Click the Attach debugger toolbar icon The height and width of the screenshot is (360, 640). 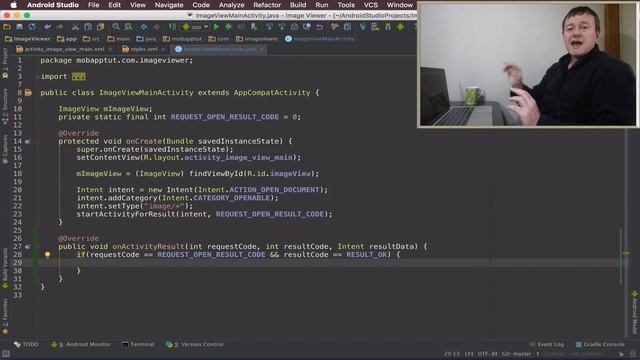(254, 27)
